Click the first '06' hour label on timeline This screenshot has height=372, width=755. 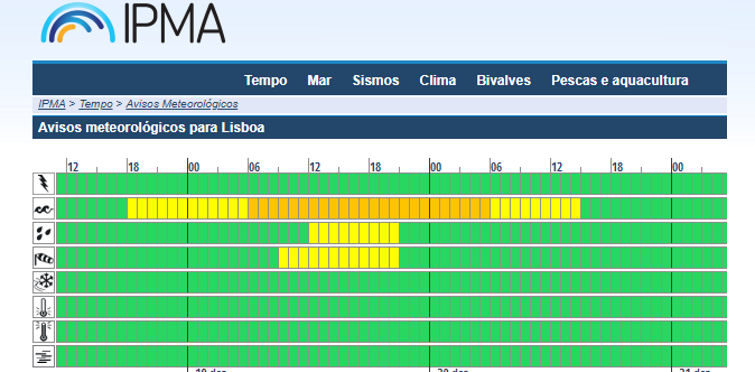[x=254, y=167]
